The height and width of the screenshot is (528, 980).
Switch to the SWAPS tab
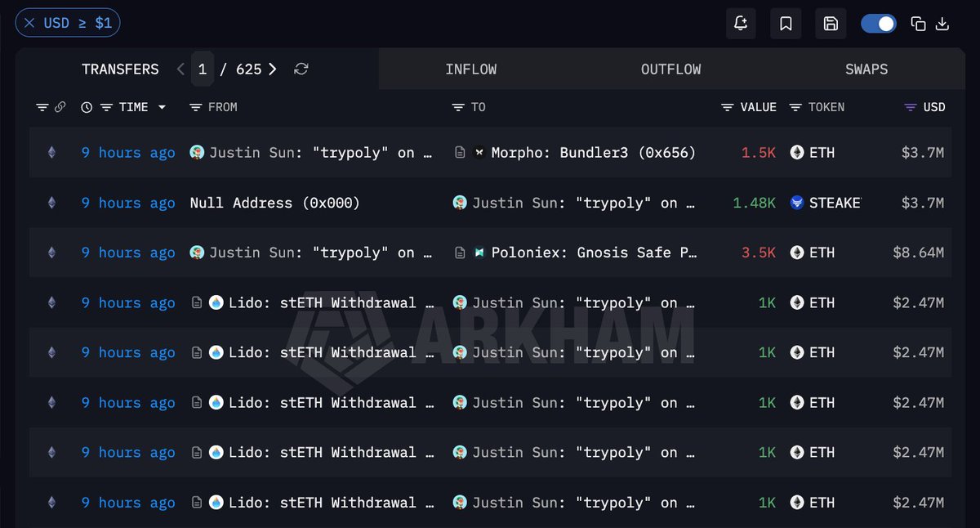point(866,69)
